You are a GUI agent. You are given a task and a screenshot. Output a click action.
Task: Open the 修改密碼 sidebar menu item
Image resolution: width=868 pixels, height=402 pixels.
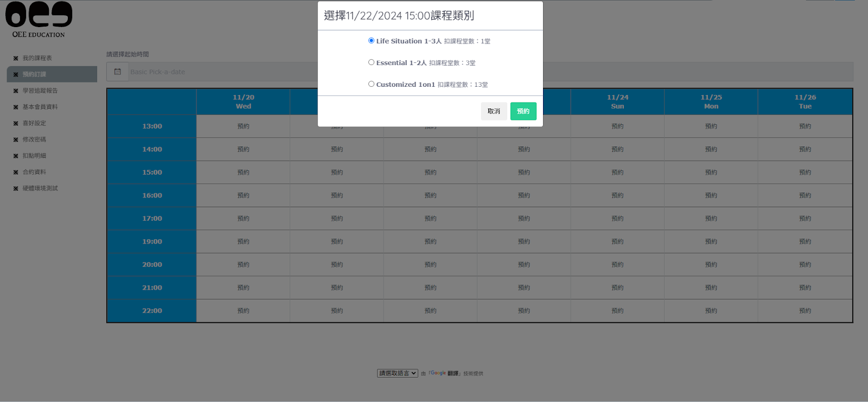(x=52, y=139)
